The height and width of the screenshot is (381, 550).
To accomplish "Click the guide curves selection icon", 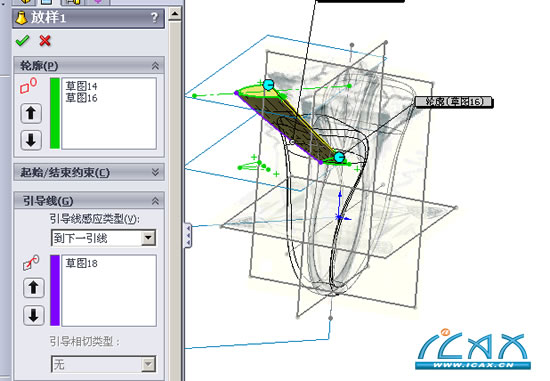I will 31,263.
